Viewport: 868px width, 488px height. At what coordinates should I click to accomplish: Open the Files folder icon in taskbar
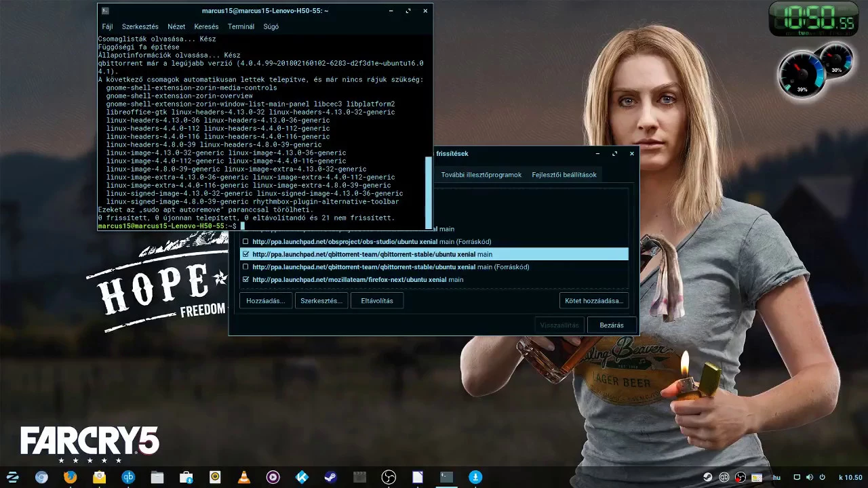coord(157,477)
